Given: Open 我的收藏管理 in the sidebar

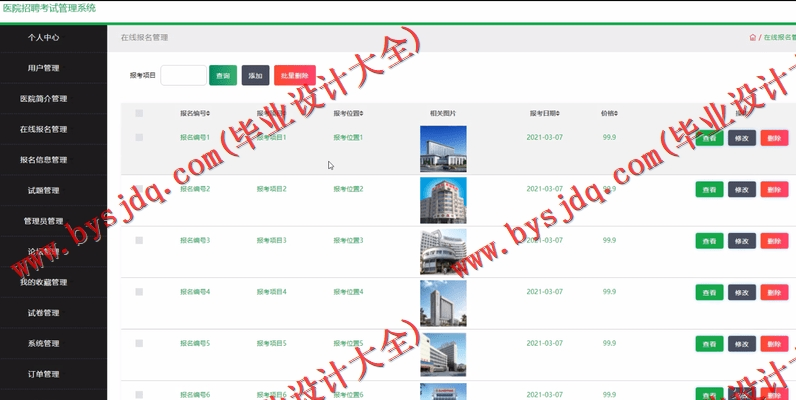Looking at the screenshot, I should click(x=44, y=282).
